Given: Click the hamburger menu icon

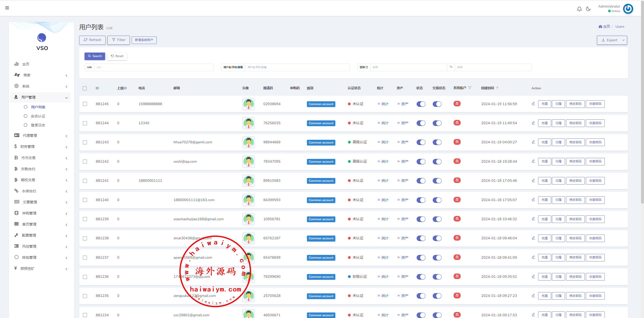Looking at the screenshot, I should coord(7,8).
